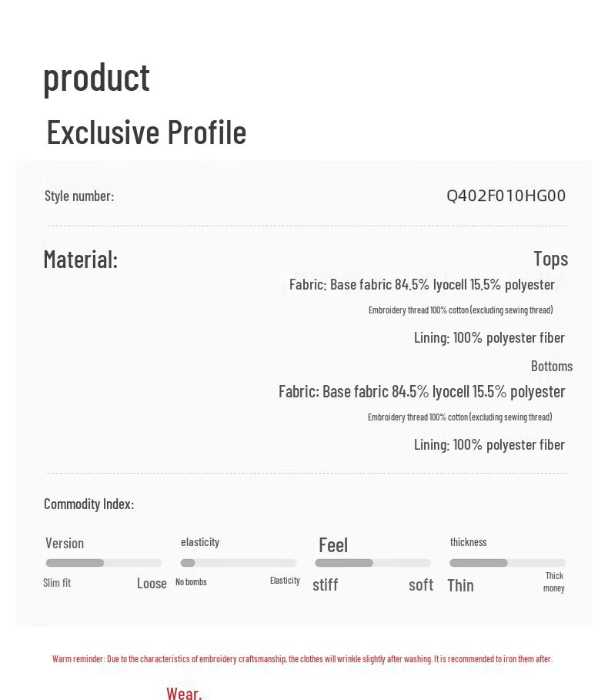
Task: Select the "Tops" section heading
Action: coord(550,259)
